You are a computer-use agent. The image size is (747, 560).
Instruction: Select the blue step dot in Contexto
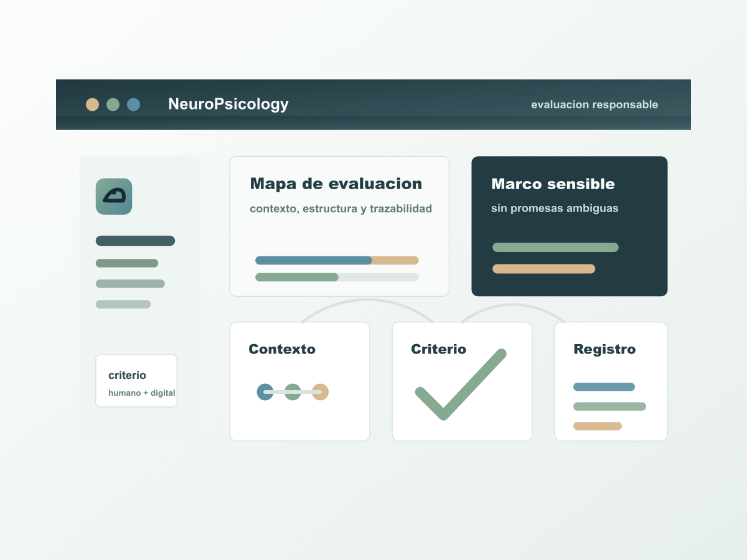(x=265, y=392)
